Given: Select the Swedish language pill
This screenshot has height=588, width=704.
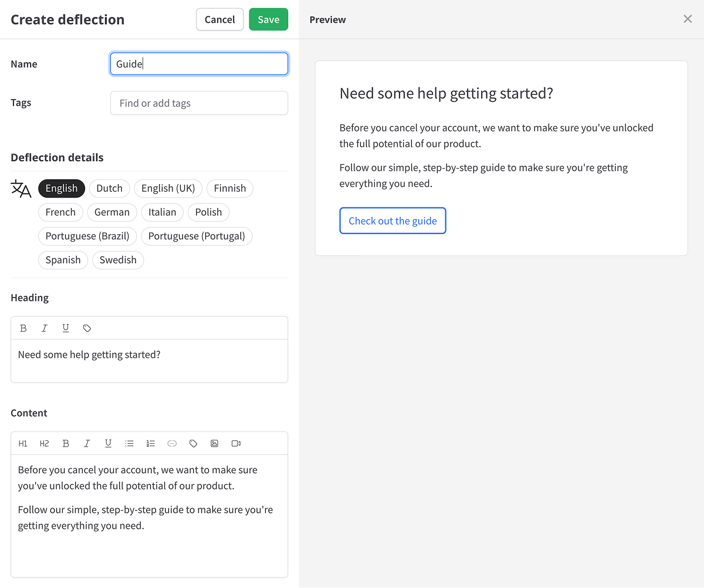Looking at the screenshot, I should tap(118, 260).
